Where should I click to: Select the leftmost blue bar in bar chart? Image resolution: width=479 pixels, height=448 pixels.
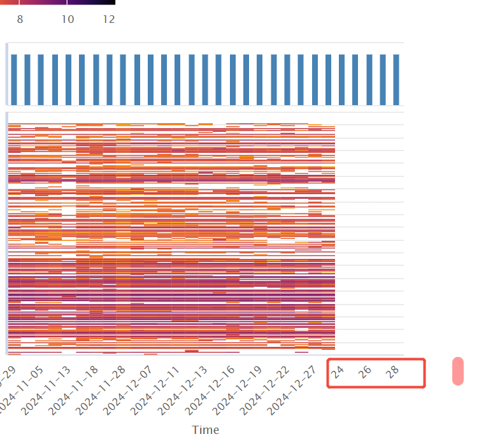13,79
